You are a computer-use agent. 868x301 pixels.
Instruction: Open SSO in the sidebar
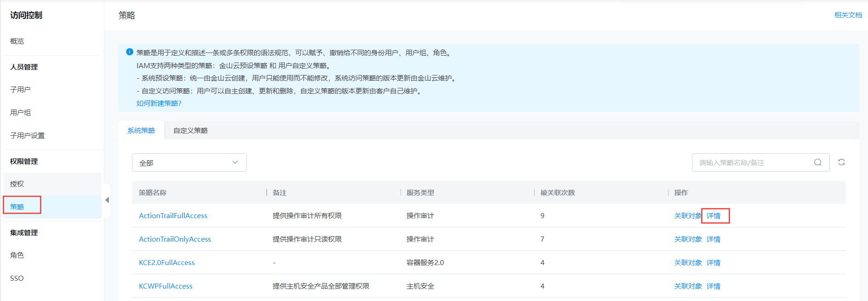pos(17,278)
